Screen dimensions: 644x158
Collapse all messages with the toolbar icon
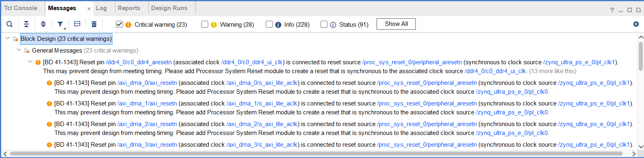pyautogui.click(x=26, y=24)
